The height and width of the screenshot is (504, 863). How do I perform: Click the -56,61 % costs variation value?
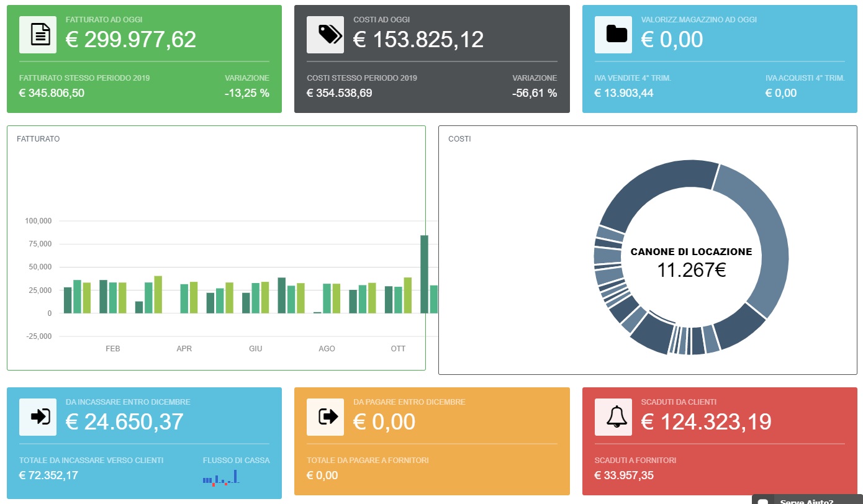coord(535,93)
